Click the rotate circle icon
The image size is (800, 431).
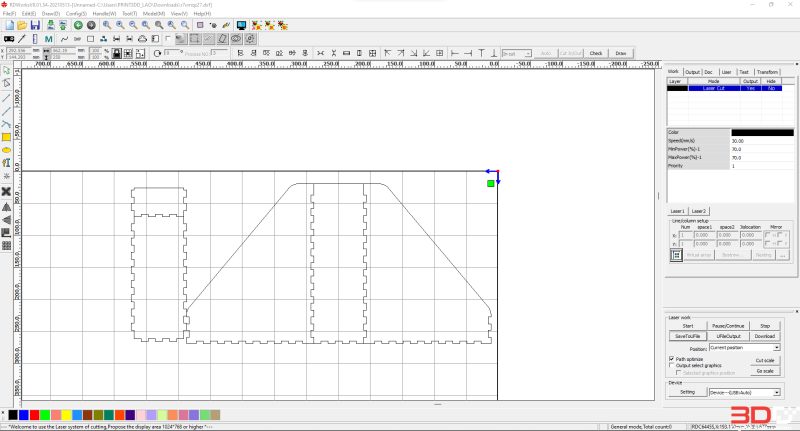[157, 53]
